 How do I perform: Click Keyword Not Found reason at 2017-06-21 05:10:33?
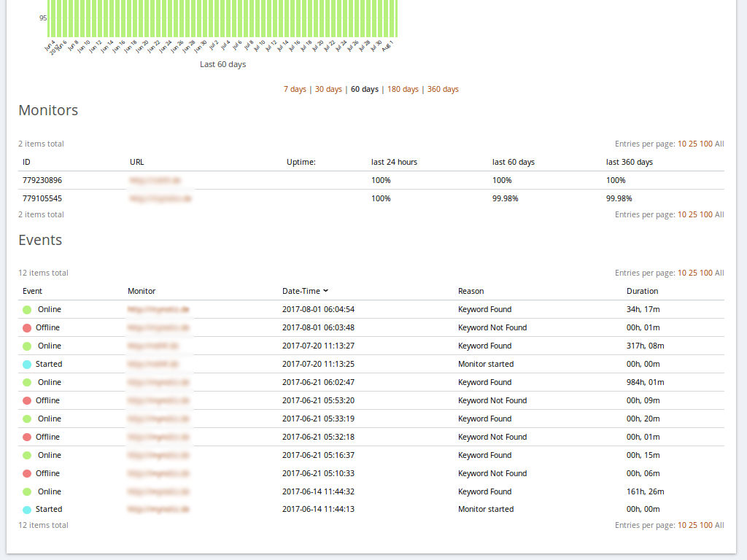(492, 473)
